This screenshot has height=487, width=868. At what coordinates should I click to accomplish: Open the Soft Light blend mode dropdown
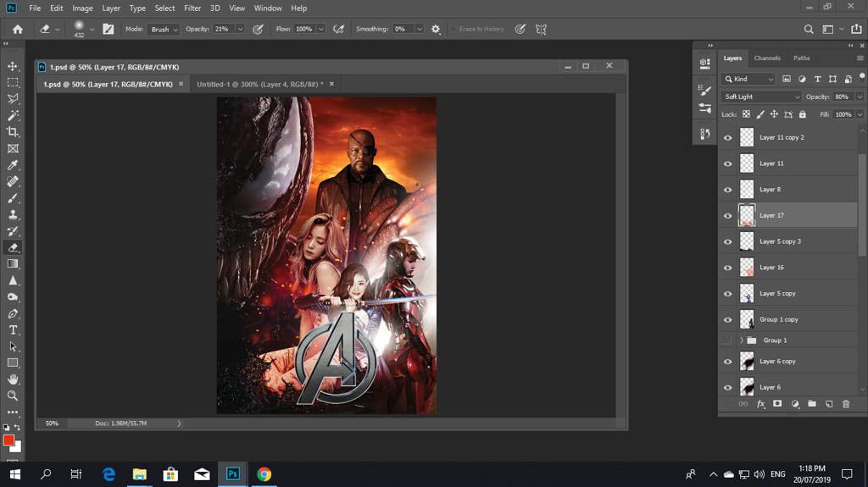[761, 97]
